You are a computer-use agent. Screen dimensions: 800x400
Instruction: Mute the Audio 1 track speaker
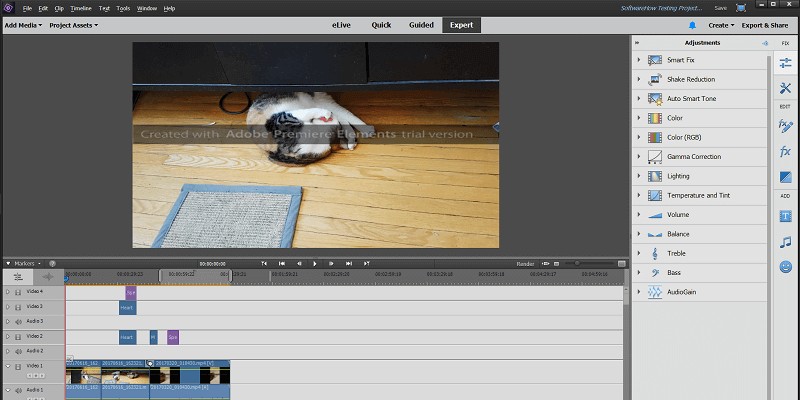tap(18, 391)
